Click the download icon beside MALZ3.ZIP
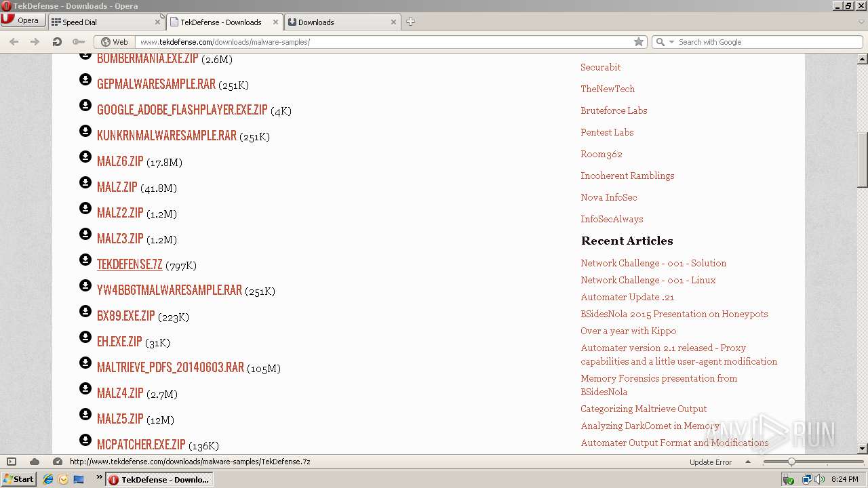 pyautogui.click(x=85, y=234)
